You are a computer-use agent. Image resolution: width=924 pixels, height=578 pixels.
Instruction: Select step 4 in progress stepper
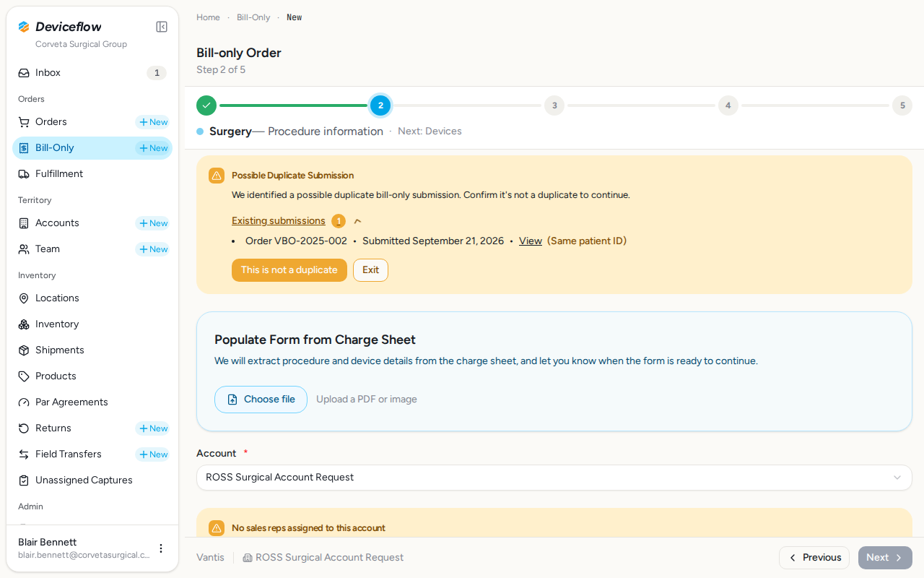(x=728, y=105)
